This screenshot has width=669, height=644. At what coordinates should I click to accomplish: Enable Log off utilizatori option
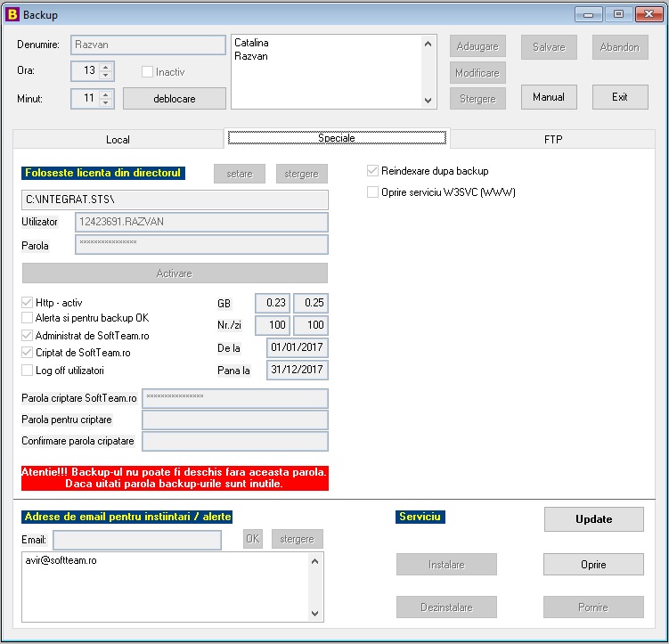(x=27, y=370)
